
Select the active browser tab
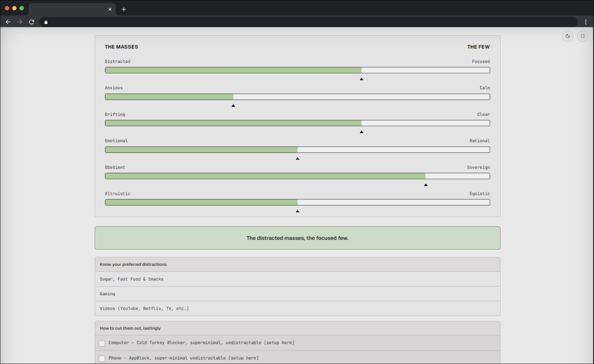72,9
